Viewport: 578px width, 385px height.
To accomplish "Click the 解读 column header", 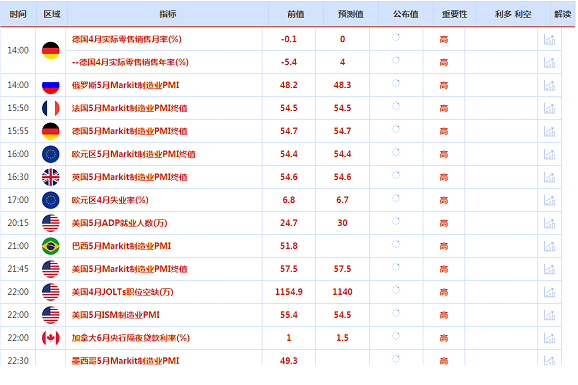I will [563, 14].
